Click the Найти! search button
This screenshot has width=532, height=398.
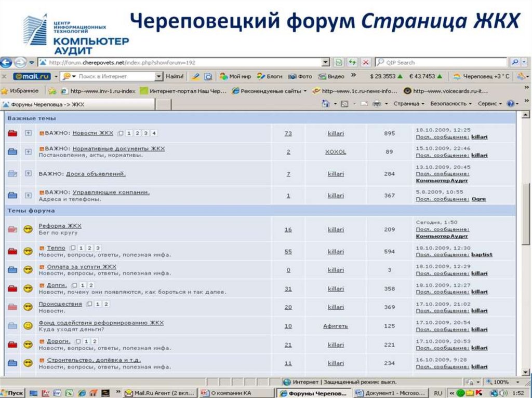175,76
